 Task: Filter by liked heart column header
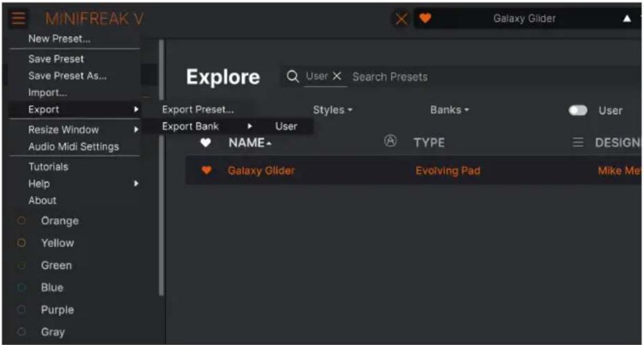click(206, 143)
